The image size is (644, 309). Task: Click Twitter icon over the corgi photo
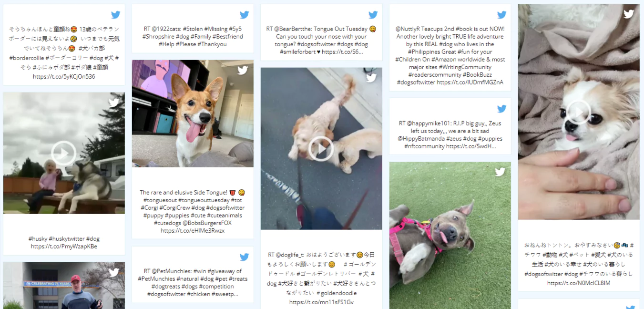pos(243,71)
